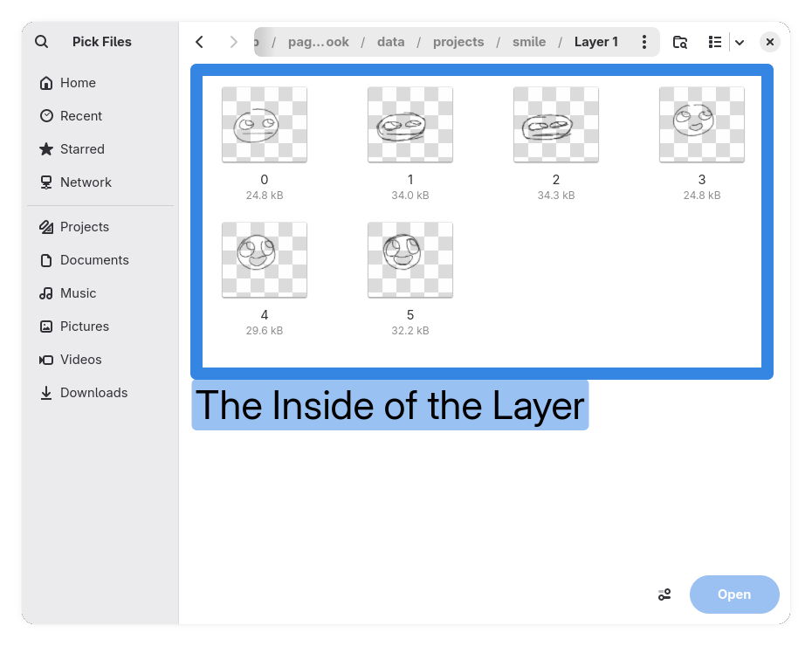The width and height of the screenshot is (812, 646).
Task: Click the Open button
Action: coord(734,594)
